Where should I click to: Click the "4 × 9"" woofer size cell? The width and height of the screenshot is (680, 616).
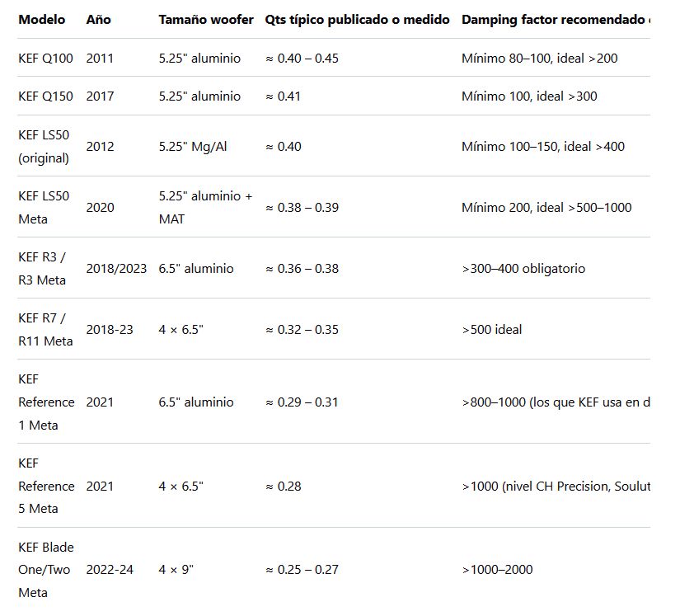(176, 570)
